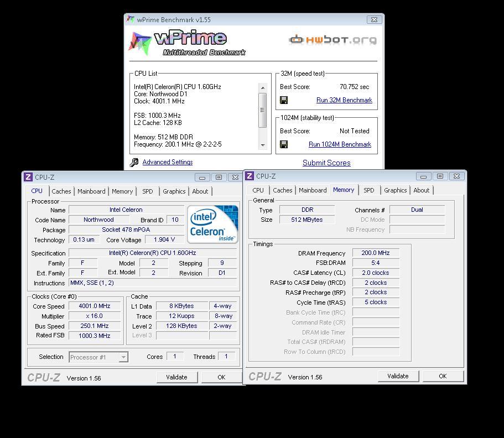Click the save icon beside Run 1024M Benchmark
This screenshot has width=504, height=438.
point(284,144)
